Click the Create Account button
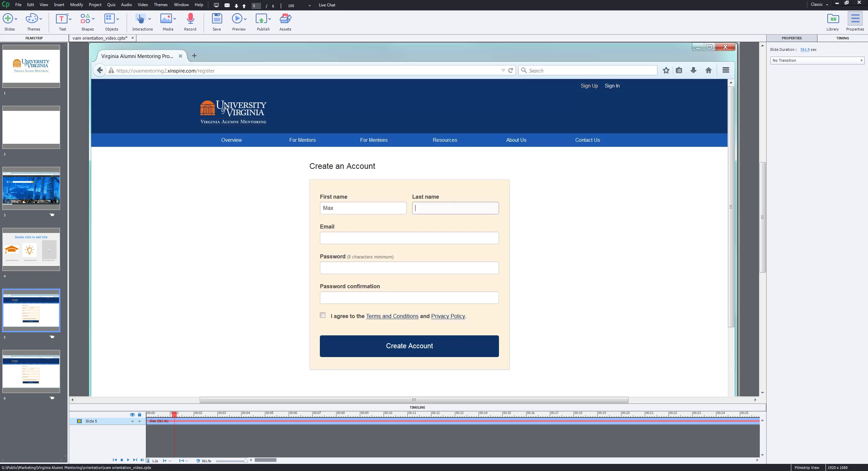 (x=409, y=346)
